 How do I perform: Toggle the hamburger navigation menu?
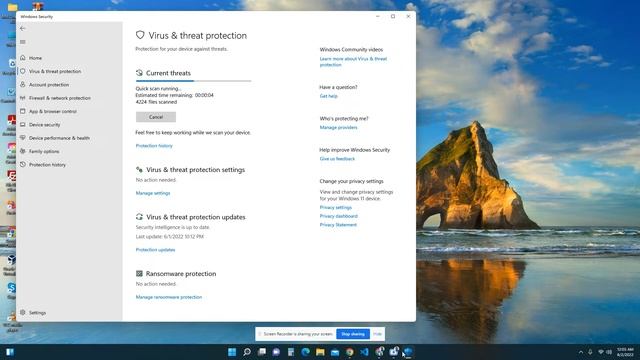[x=22, y=42]
